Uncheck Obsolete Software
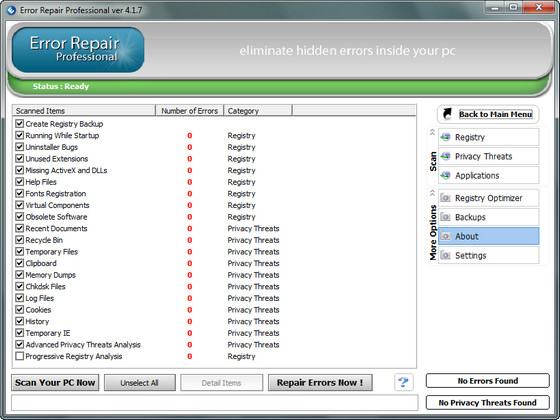 pos(20,217)
